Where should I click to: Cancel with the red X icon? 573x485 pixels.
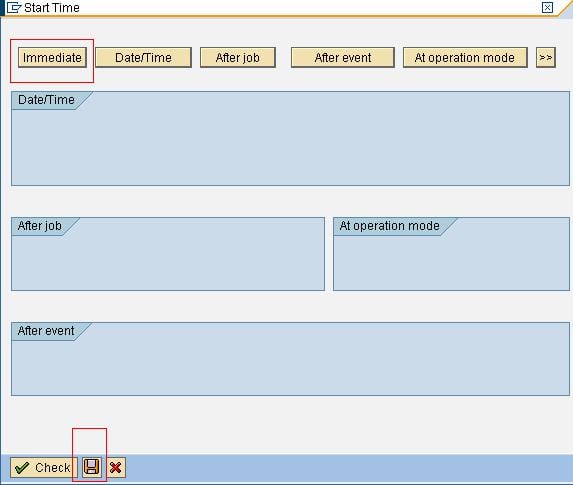(x=115, y=467)
